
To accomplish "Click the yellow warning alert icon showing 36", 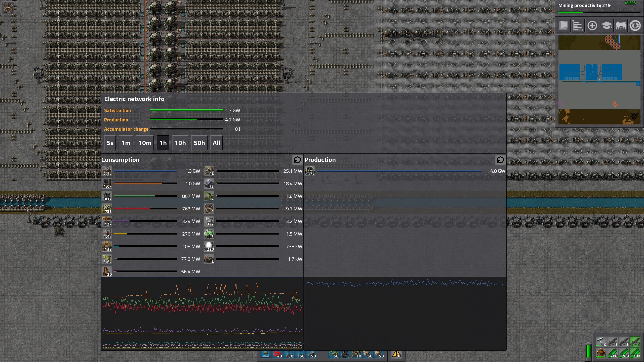I will (x=396, y=354).
